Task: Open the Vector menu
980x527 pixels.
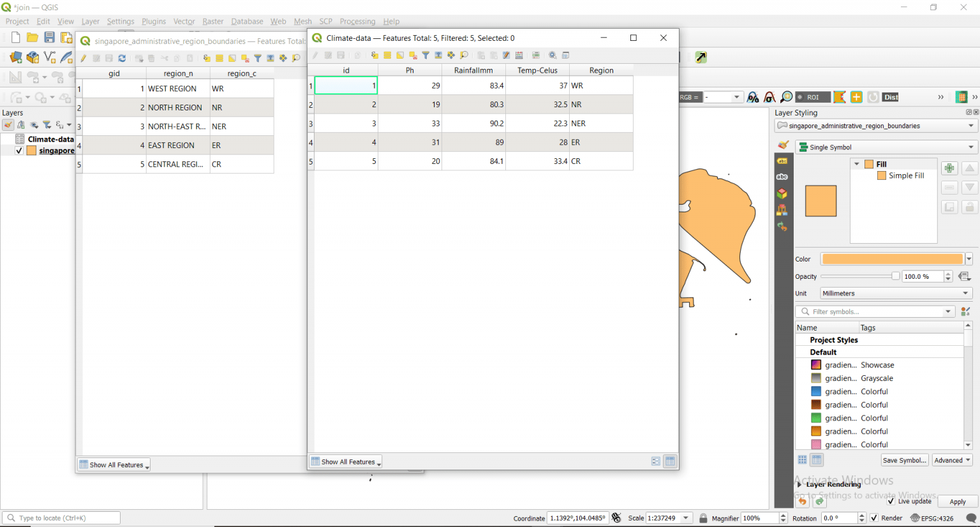Action: point(184,21)
